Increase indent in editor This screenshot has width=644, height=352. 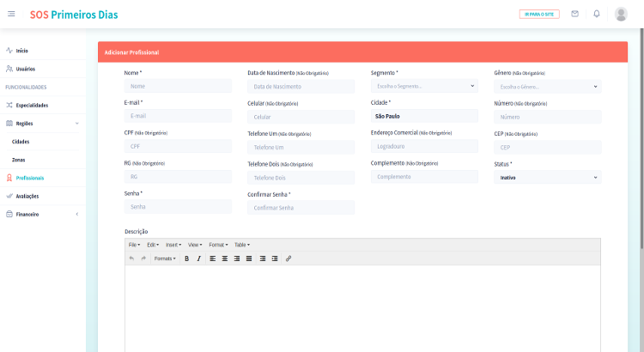pyautogui.click(x=275, y=258)
